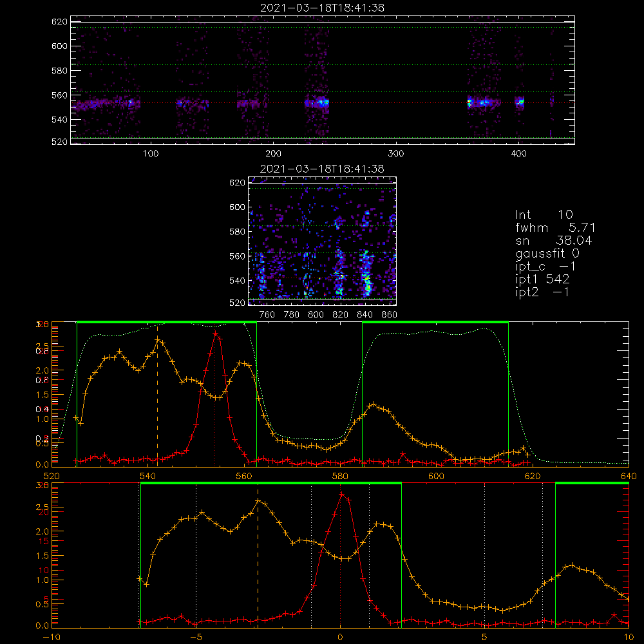Click the 'ipt2 -1' line

click(542, 292)
